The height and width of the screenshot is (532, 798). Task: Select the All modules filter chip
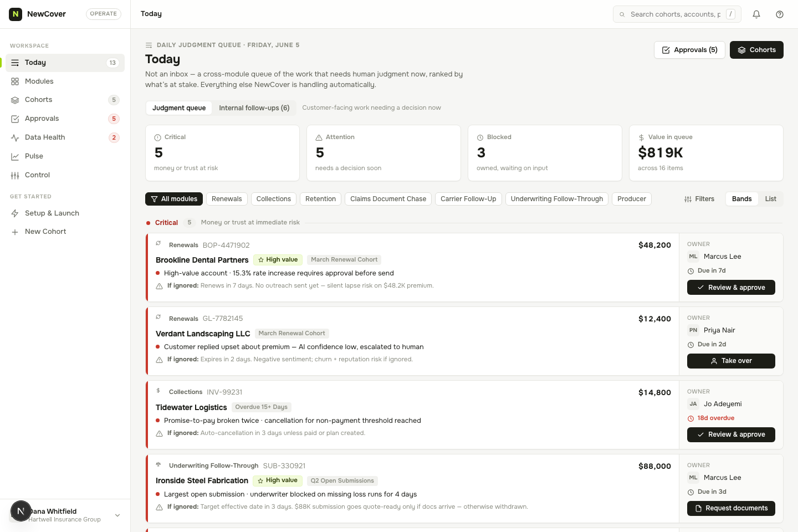[x=174, y=199]
